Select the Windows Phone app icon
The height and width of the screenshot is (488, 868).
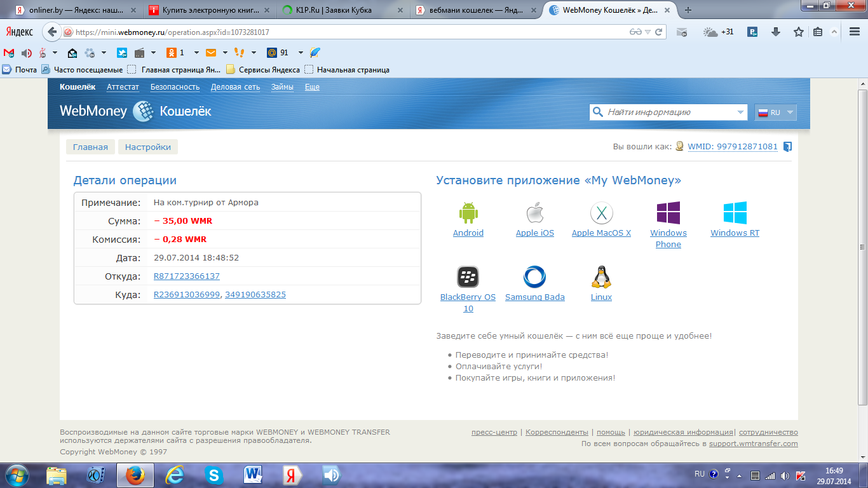668,213
